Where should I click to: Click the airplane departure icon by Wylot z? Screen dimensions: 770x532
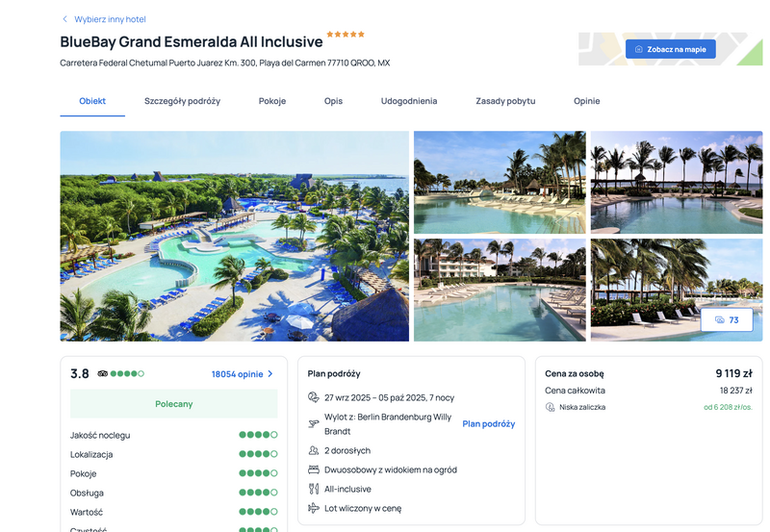[314, 423]
